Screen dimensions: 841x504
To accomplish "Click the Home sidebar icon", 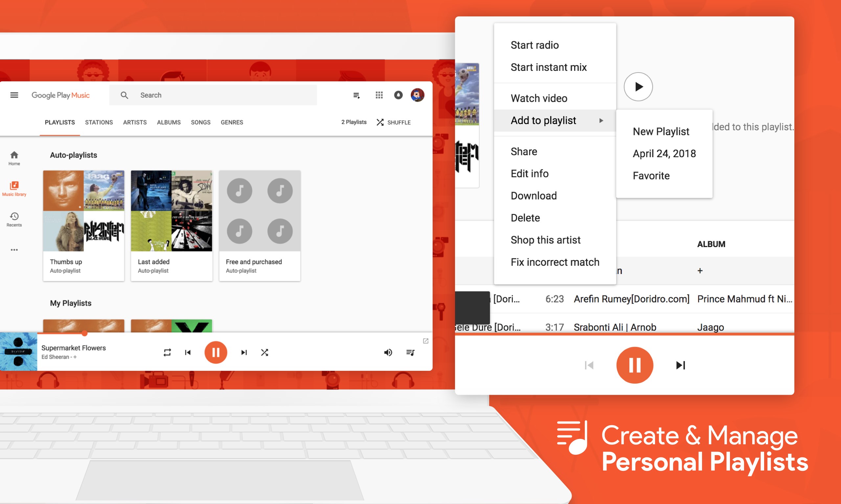I will [14, 158].
